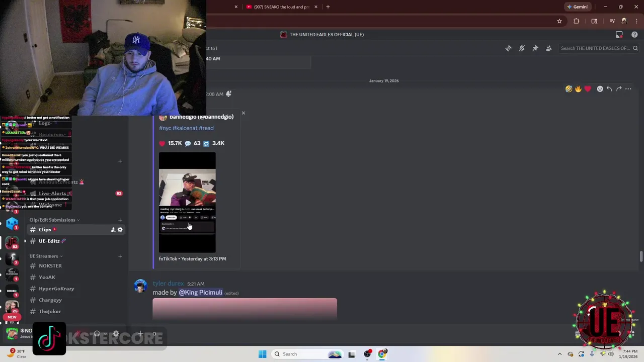Create channel in UE Streamers
This screenshot has width=644, height=362.
pyautogui.click(x=120, y=256)
